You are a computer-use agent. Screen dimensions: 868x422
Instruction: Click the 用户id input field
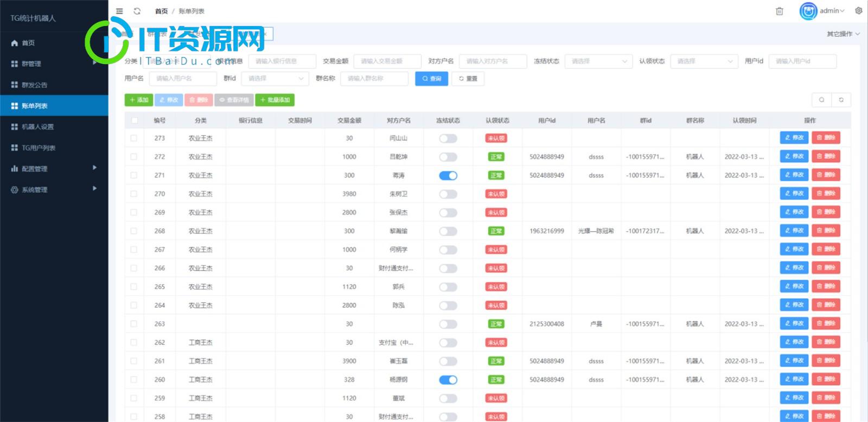[x=802, y=61]
